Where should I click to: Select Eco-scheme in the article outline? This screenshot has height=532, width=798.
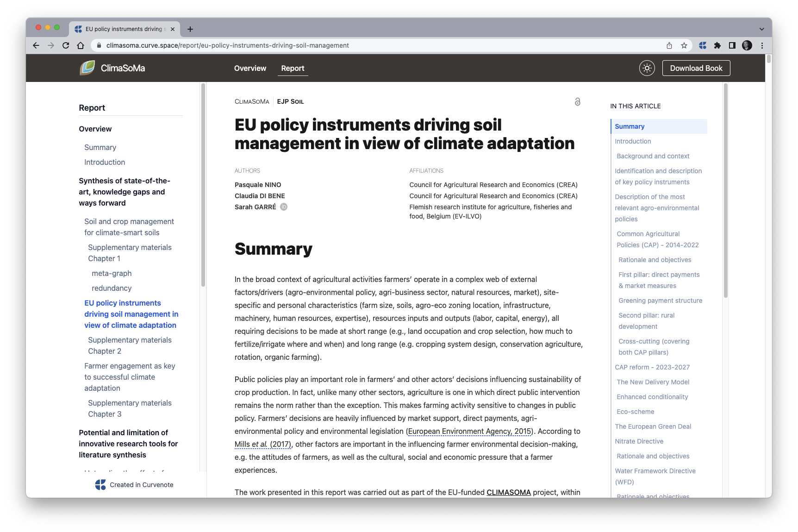click(x=635, y=412)
